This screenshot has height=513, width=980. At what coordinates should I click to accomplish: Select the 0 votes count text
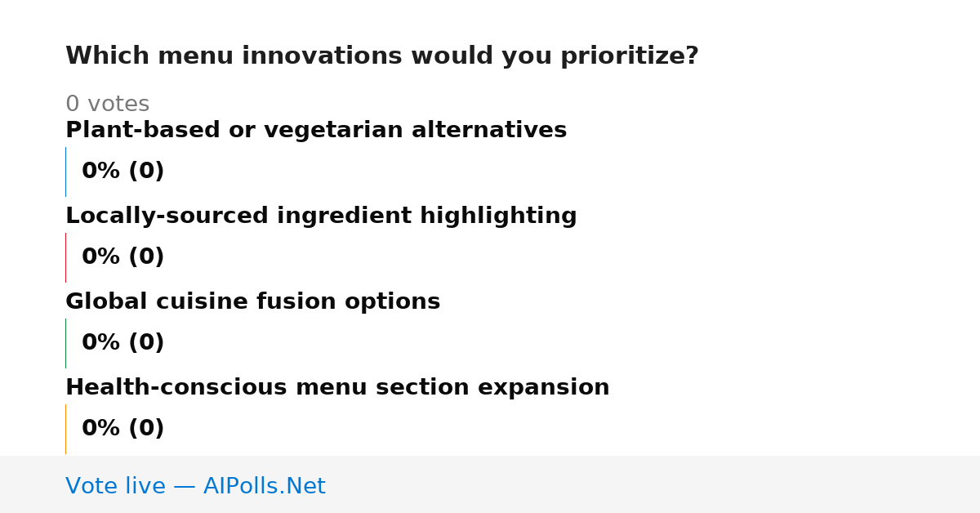pos(107,105)
